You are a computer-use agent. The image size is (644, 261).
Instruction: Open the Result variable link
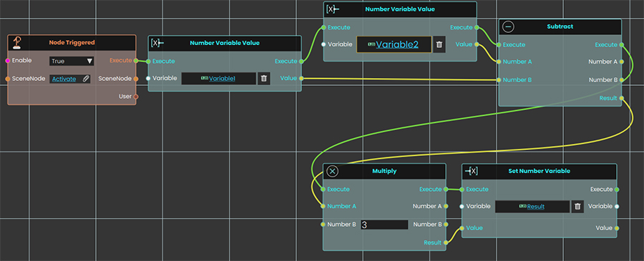coord(535,207)
